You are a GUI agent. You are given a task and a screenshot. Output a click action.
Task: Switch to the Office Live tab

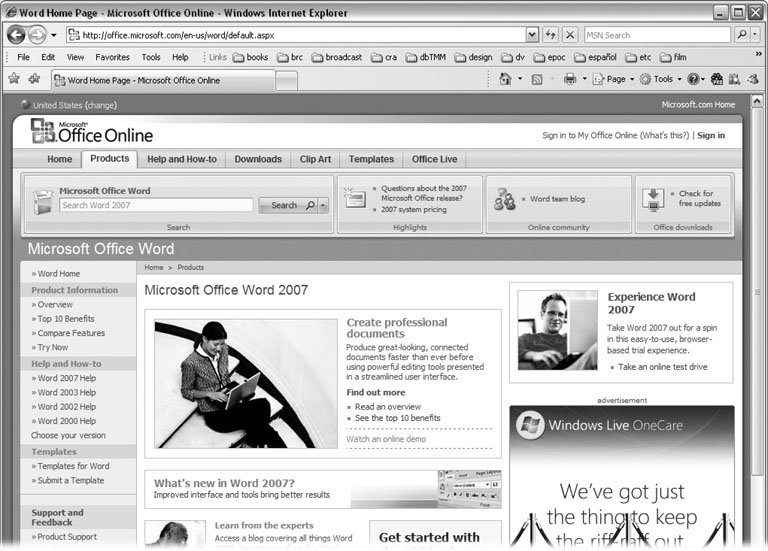coord(434,159)
